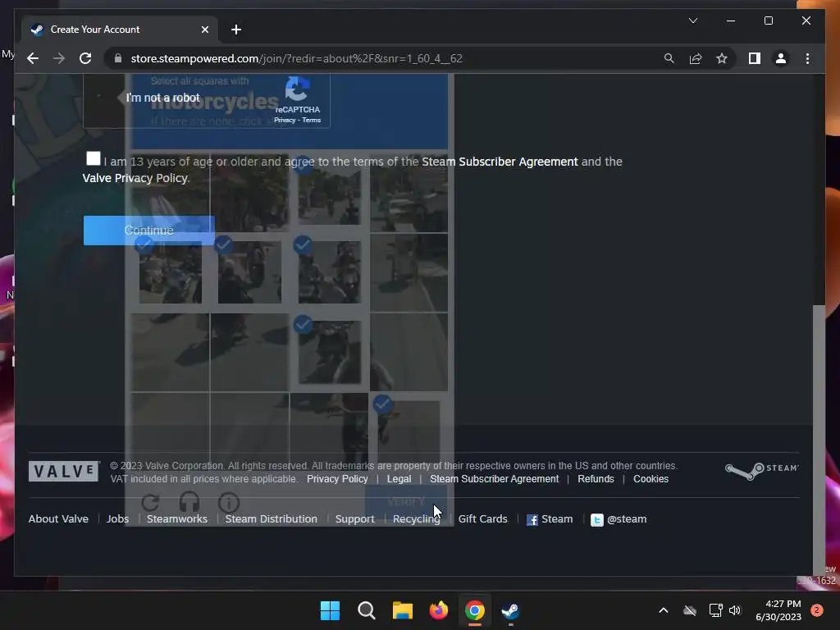Open the Cookies footer link
This screenshot has height=630, width=840.
tap(651, 479)
